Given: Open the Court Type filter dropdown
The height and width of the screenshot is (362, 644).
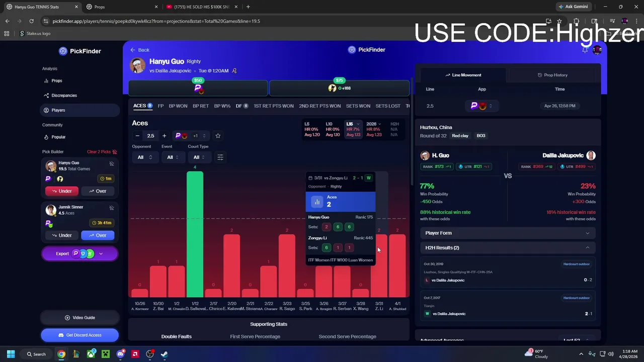Looking at the screenshot, I should [x=199, y=157].
